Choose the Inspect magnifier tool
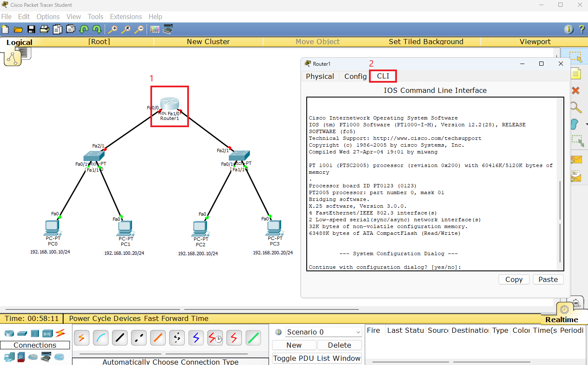This screenshot has height=365, width=588. (x=575, y=107)
